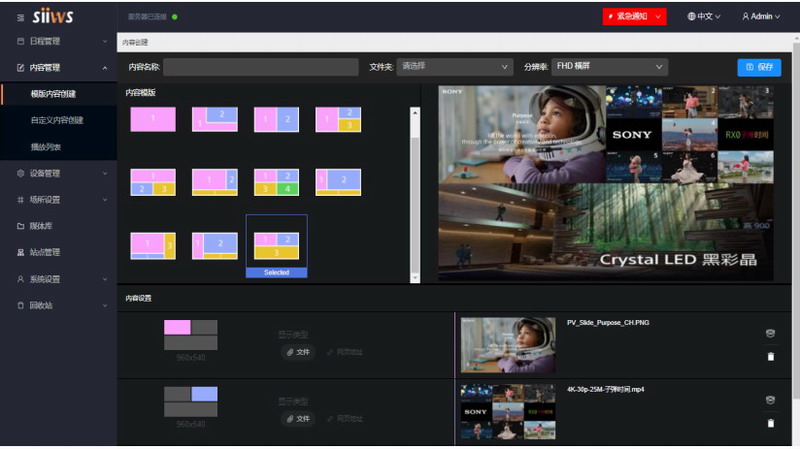Go to 播放列表 playlist in sidebar
Viewport: 800px width, 449px height.
click(46, 147)
